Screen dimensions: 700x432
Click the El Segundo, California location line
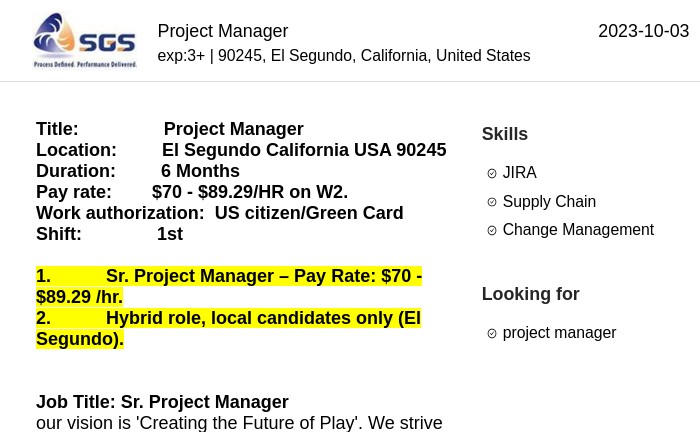click(x=344, y=56)
